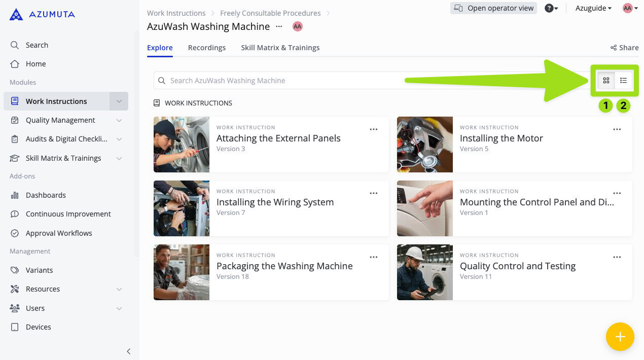The width and height of the screenshot is (644, 360).
Task: Expand the Quality Management section
Action: [119, 120]
